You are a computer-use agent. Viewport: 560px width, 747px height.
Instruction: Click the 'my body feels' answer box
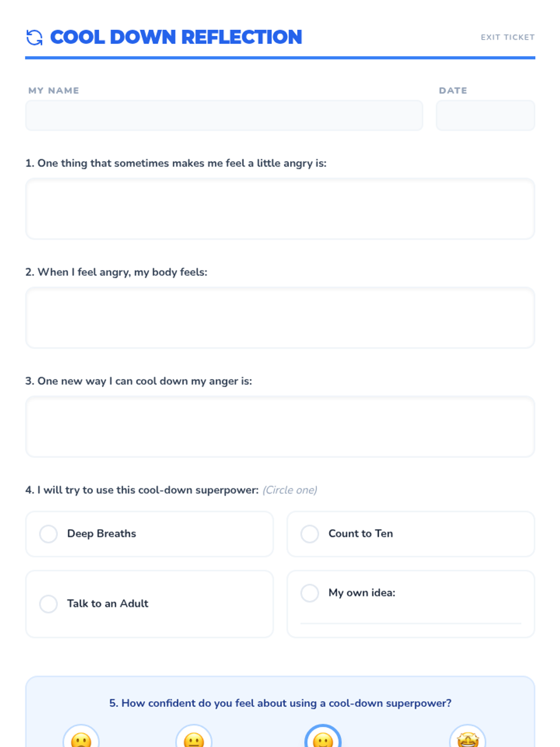[x=280, y=317]
